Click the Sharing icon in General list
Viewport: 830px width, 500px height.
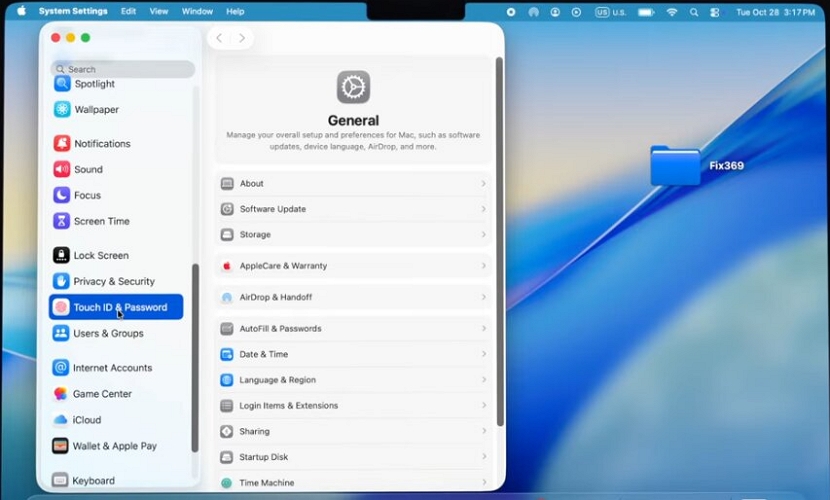[x=227, y=431]
